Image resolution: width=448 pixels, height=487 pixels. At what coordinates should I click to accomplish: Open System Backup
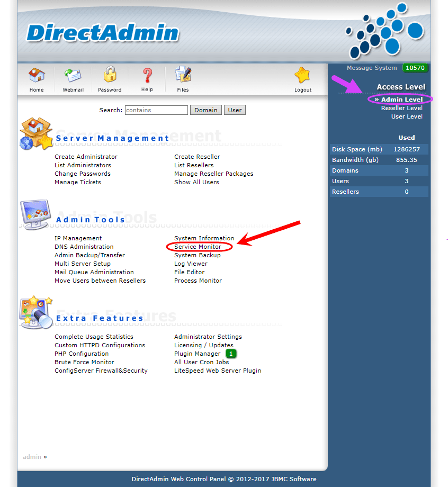click(198, 255)
